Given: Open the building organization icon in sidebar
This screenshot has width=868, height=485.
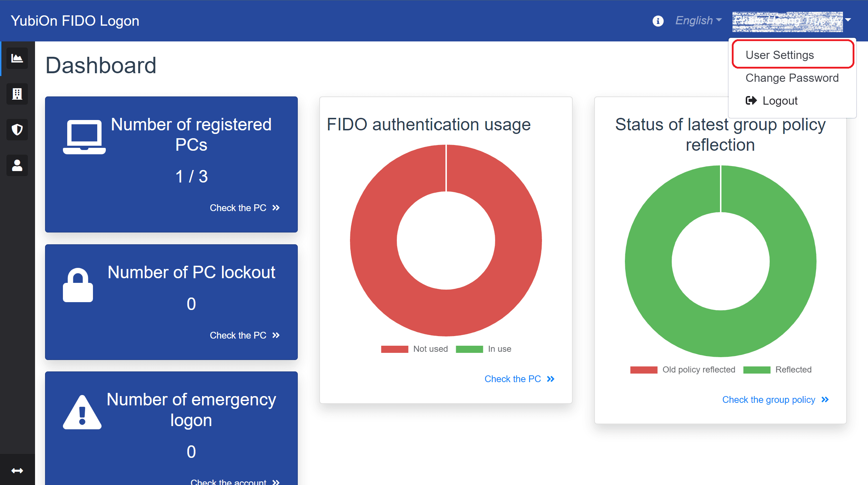Looking at the screenshot, I should click(x=17, y=94).
